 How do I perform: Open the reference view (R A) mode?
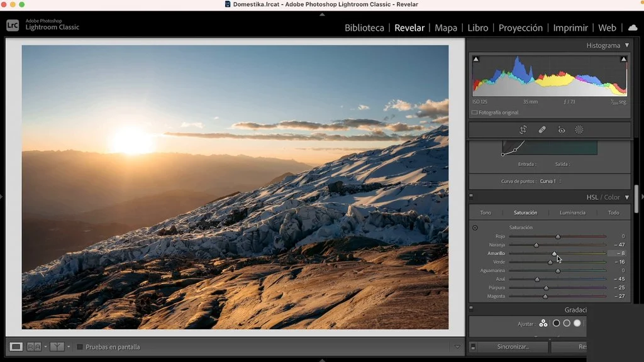coord(34,347)
